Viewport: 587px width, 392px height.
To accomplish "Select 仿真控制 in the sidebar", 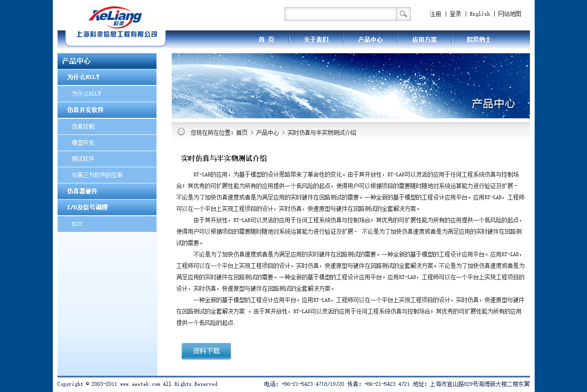I will pyautogui.click(x=83, y=126).
